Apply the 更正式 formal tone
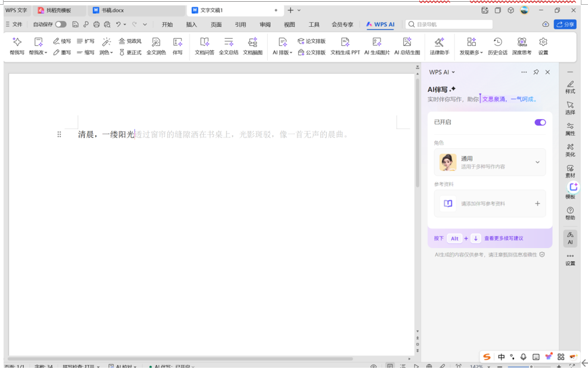The width and height of the screenshot is (588, 369). (130, 52)
